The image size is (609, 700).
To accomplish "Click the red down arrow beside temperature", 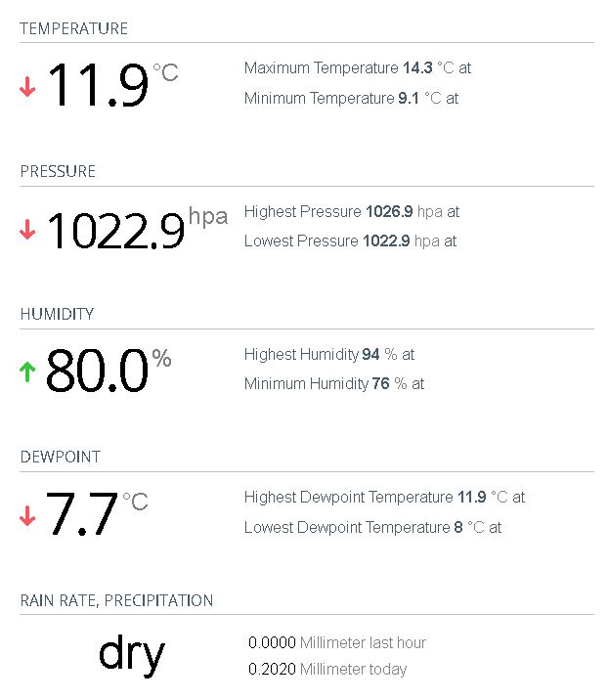I will [27, 87].
